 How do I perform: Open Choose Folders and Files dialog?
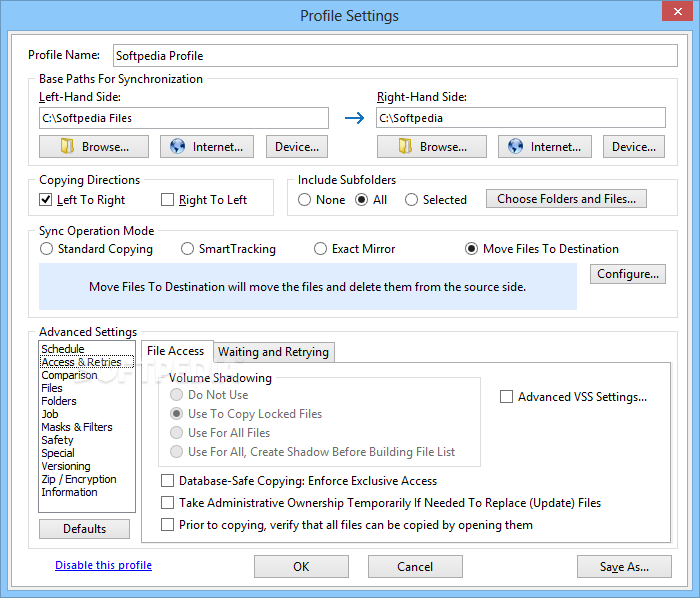(x=567, y=199)
